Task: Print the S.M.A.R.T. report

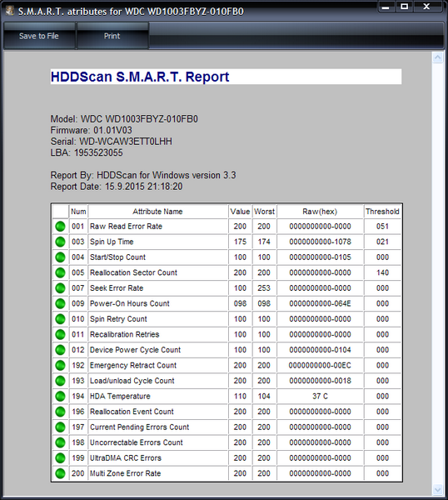Action: tap(112, 36)
